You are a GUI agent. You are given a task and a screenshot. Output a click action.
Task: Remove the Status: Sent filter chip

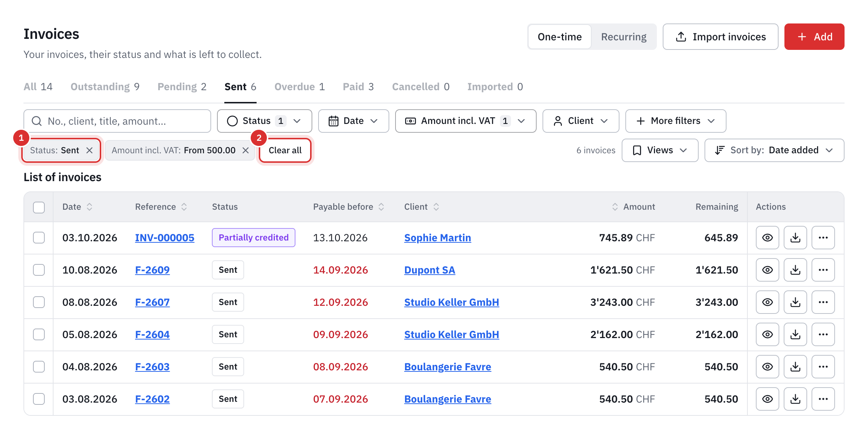pyautogui.click(x=89, y=150)
